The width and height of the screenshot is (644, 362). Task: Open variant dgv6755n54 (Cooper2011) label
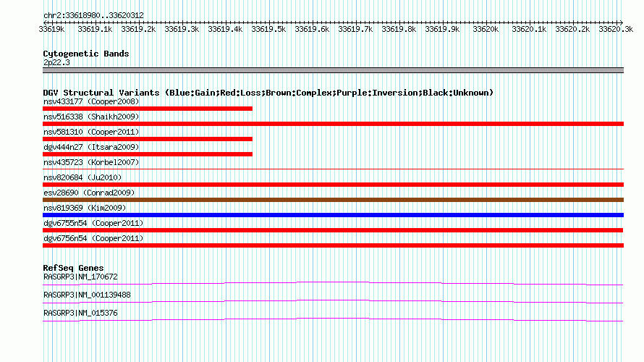pos(93,223)
